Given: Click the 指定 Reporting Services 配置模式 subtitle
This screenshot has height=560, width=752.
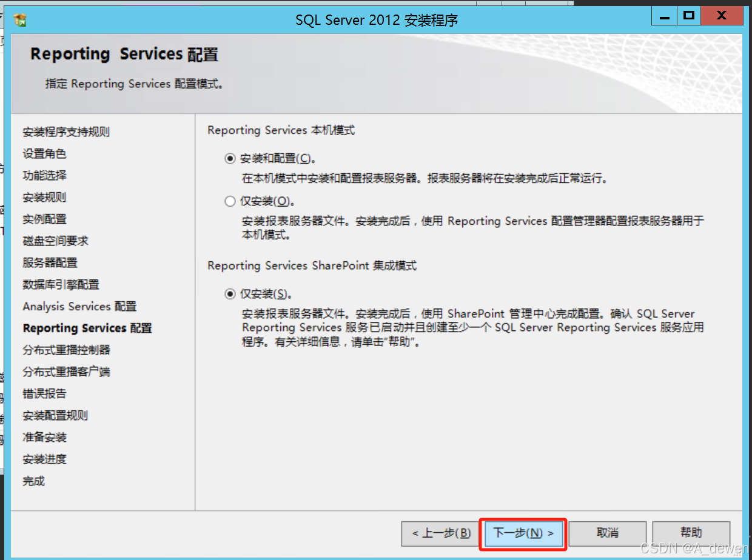Looking at the screenshot, I should point(135,84).
